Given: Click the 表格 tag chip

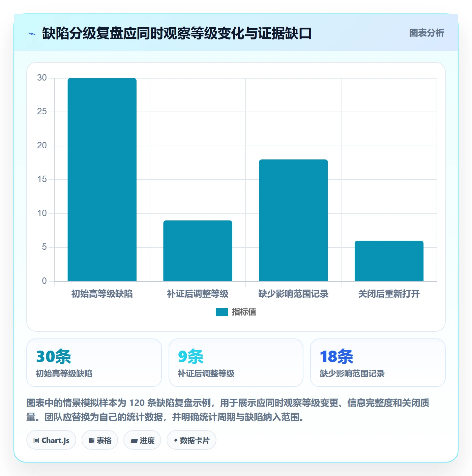Looking at the screenshot, I should [100, 440].
